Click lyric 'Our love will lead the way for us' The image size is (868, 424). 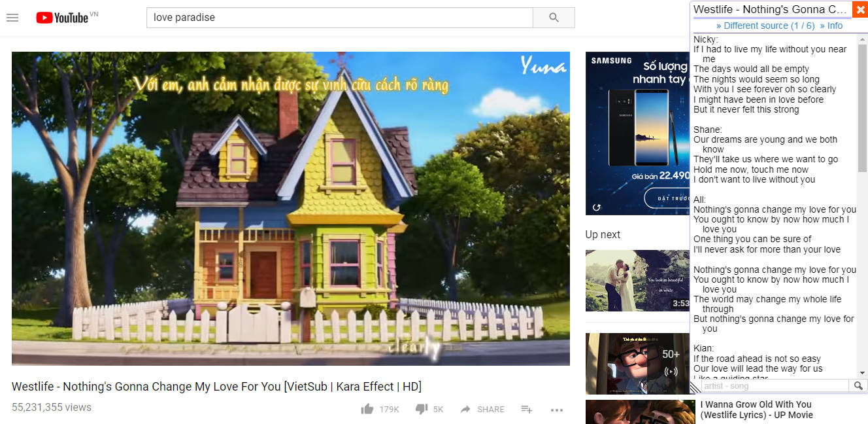758,368
